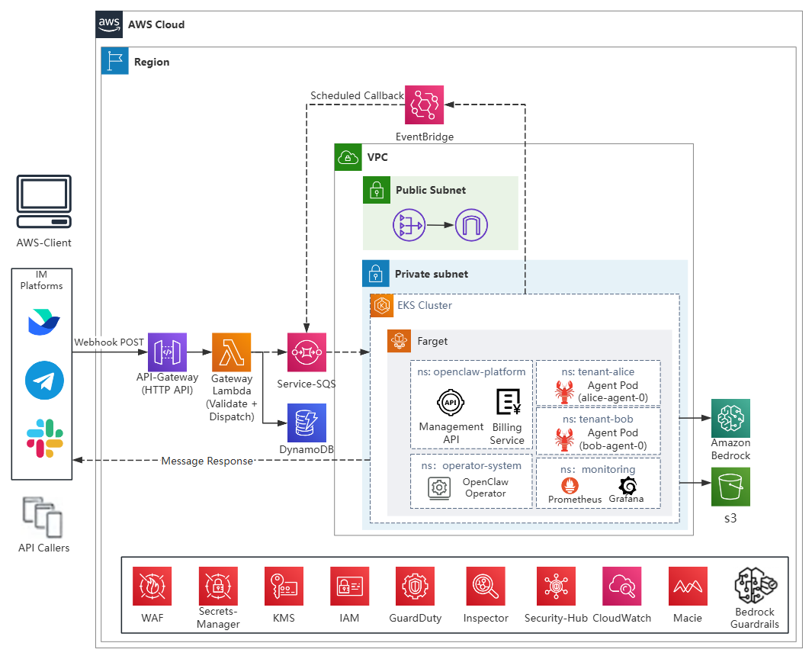Click the VPC cloud lock icon
This screenshot has height=659, width=812.
click(x=348, y=157)
